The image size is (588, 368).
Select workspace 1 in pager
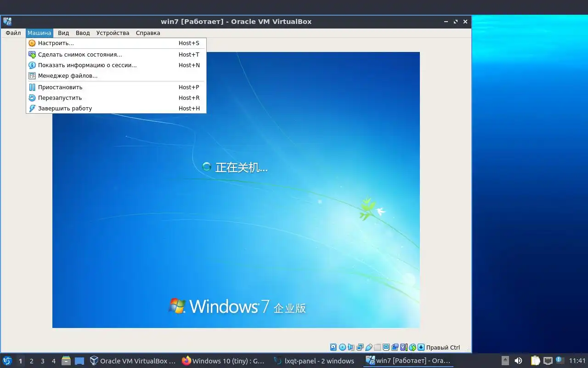pyautogui.click(x=20, y=361)
